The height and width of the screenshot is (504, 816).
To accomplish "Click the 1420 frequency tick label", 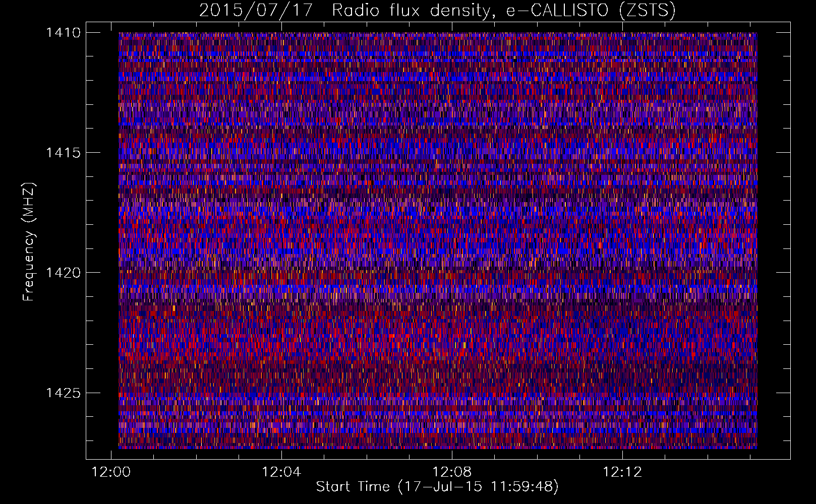I will coord(63,273).
